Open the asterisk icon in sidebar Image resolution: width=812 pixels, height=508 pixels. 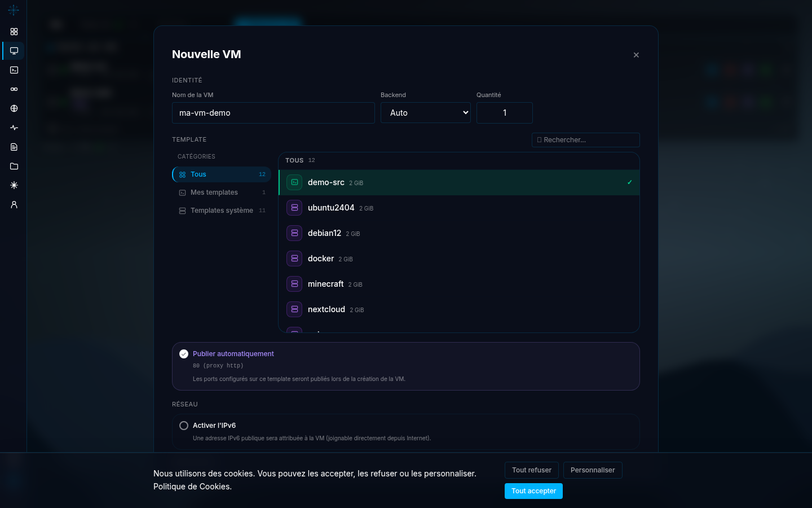(14, 185)
